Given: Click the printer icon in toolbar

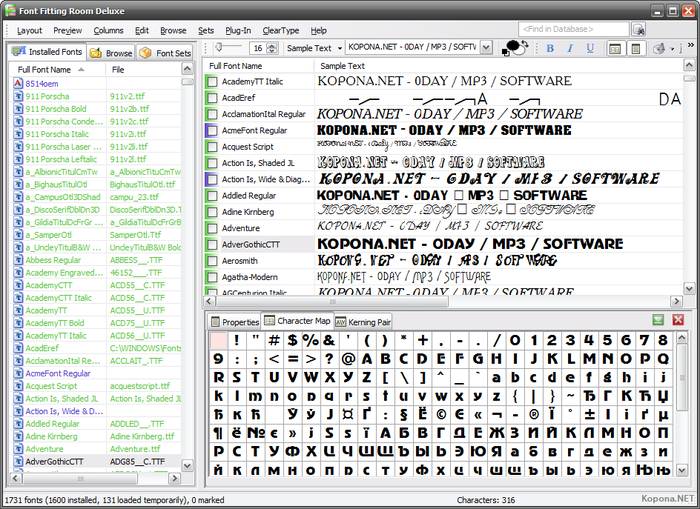Looking at the screenshot, I should tap(660, 48).
